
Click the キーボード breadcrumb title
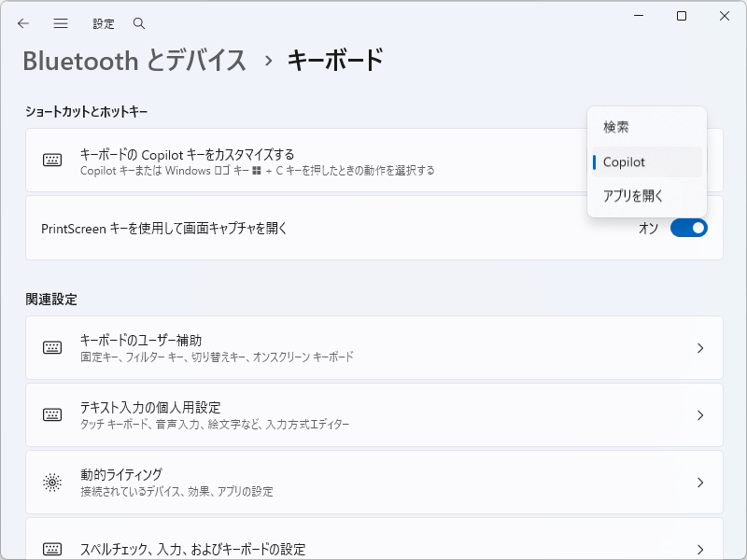pos(335,61)
